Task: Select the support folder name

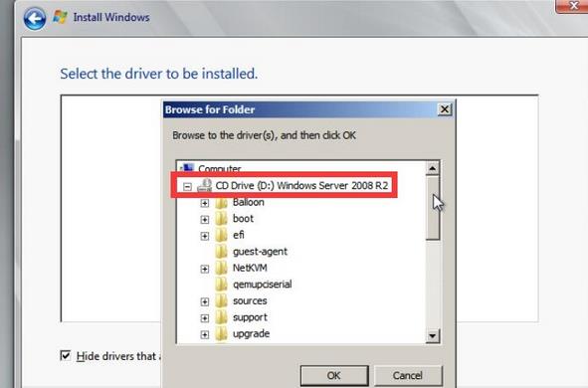Action: tap(250, 317)
